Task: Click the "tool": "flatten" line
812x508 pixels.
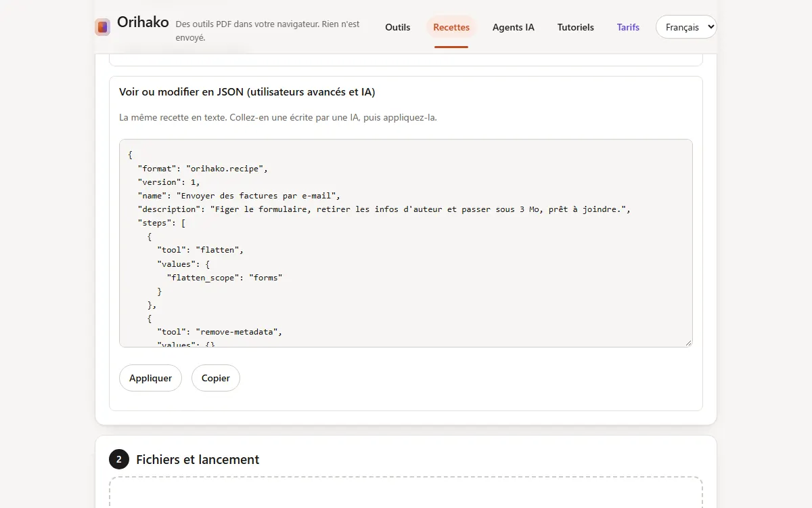Action: 200,250
